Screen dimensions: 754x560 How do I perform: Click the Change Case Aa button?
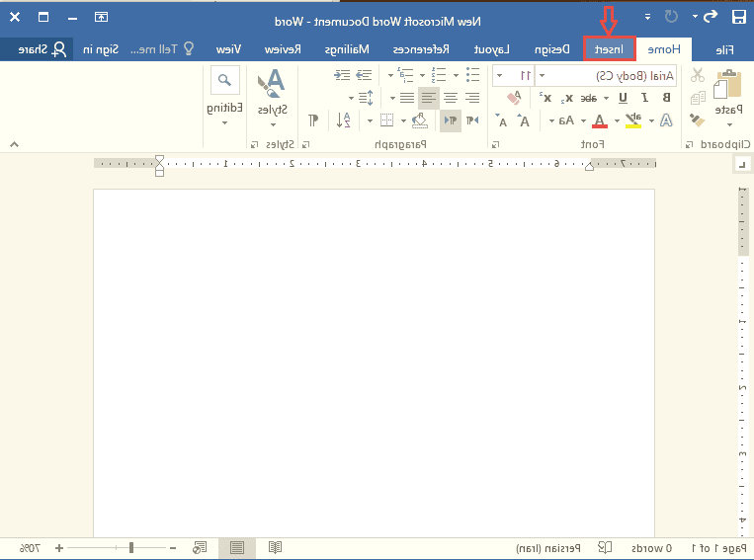(566, 120)
